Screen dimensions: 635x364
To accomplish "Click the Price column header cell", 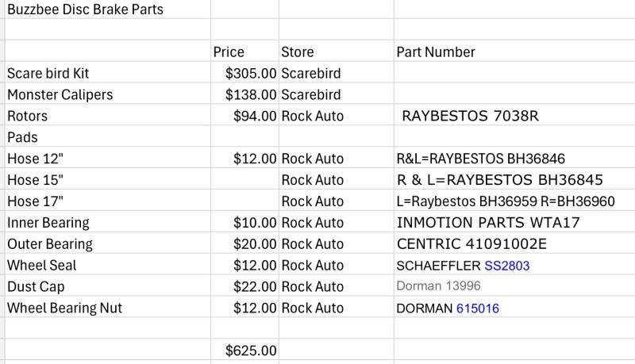I will (x=244, y=52).
